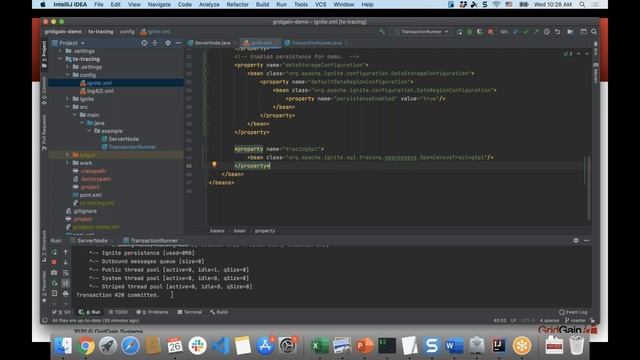
Task: Open TransactionRunner class in project tree
Action: 128,147
